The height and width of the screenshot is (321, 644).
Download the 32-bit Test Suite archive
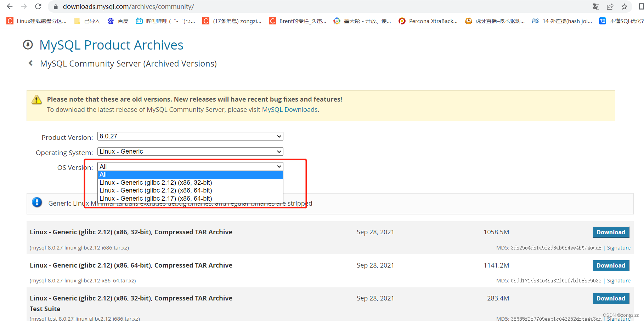(x=611, y=298)
